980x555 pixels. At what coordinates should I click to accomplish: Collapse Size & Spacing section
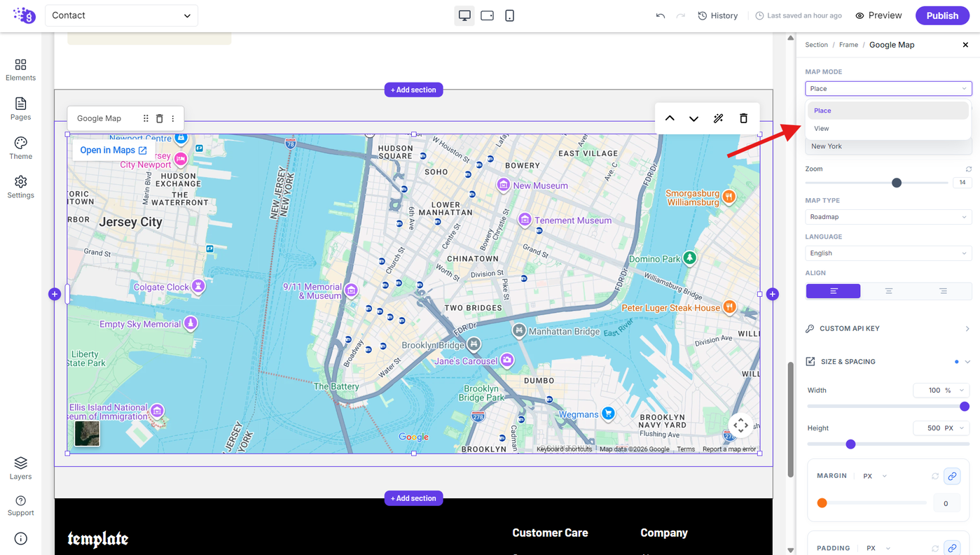coord(888,362)
